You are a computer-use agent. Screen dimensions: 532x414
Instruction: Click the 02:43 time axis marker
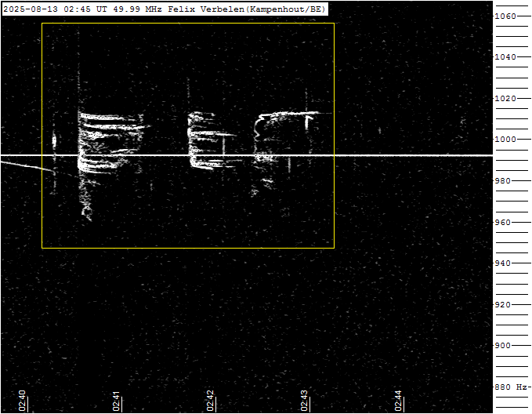(304, 401)
